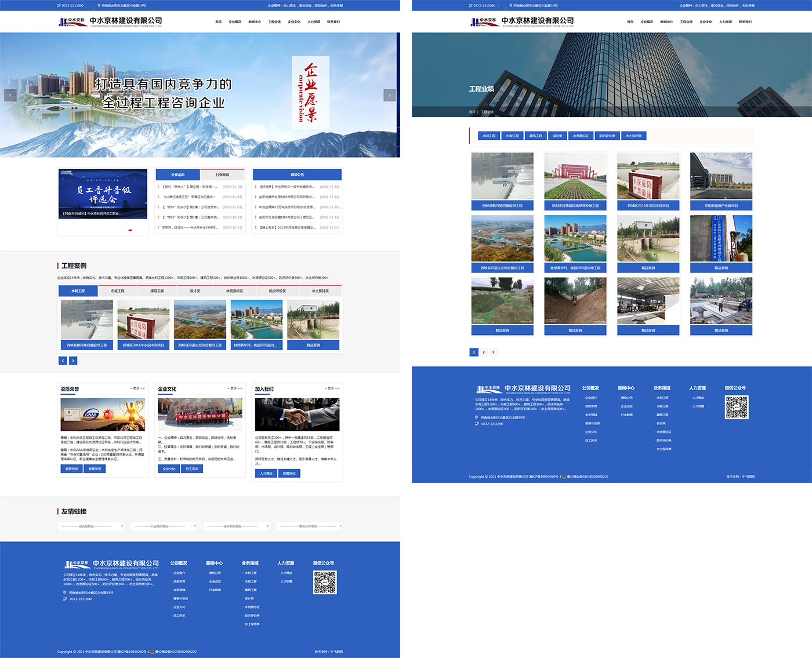812x658 pixels.
Task: Click the 查看资质 button
Action: 71,469
